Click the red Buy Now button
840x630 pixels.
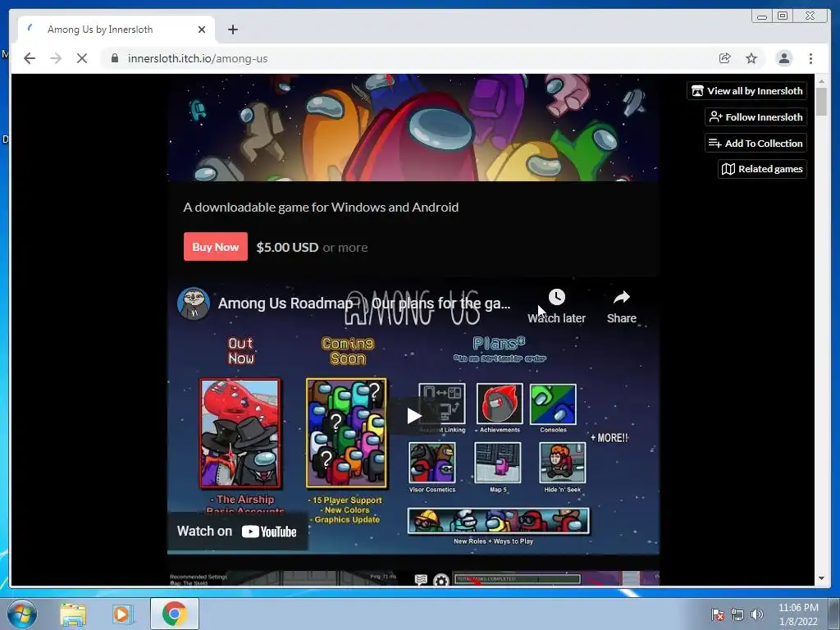(x=216, y=247)
